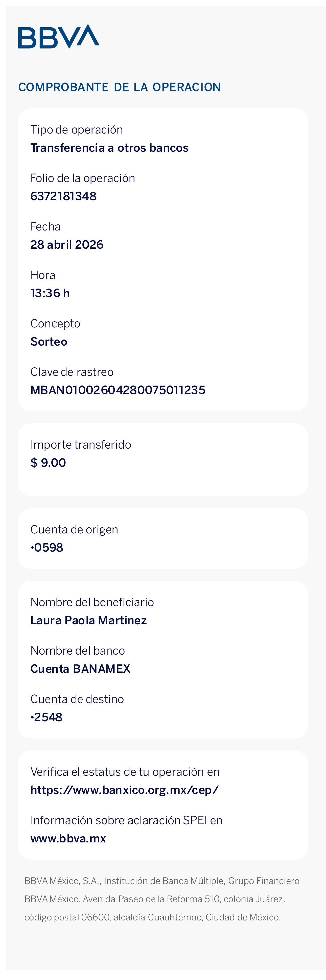Open the www.bbva.mx link
Screen dimensions: 326x980
click(68, 839)
